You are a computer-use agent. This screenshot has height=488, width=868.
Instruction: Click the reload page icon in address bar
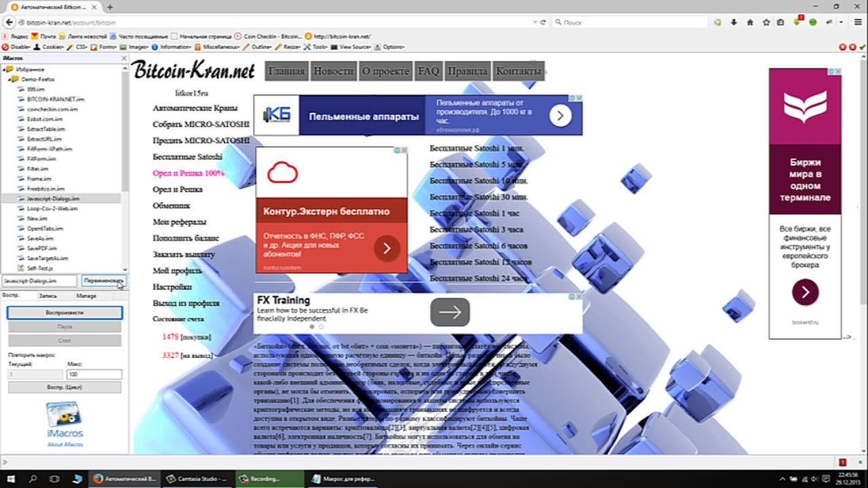coord(544,22)
